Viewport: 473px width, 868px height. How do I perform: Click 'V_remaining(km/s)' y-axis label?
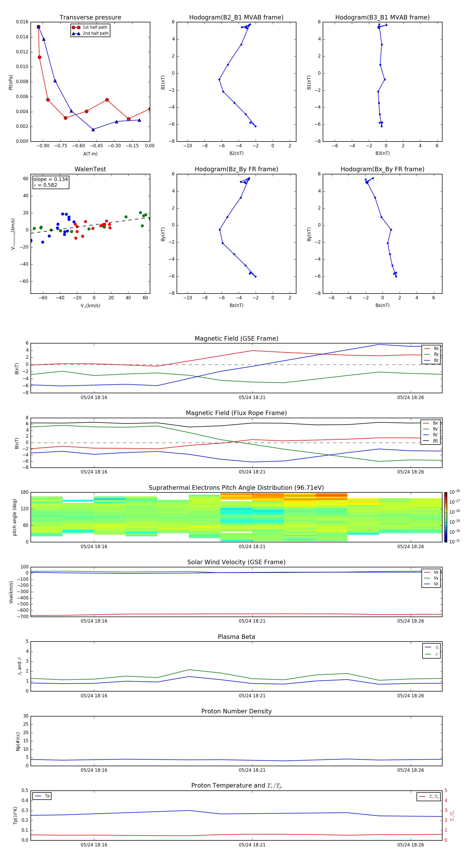pyautogui.click(x=13, y=234)
